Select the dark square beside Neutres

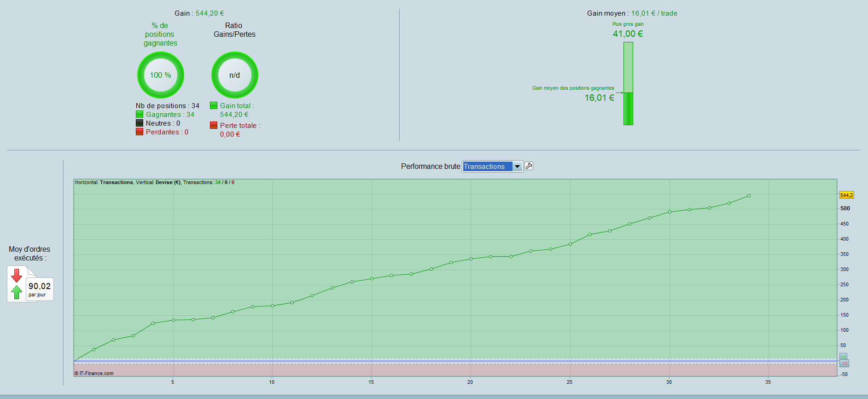[x=140, y=123]
